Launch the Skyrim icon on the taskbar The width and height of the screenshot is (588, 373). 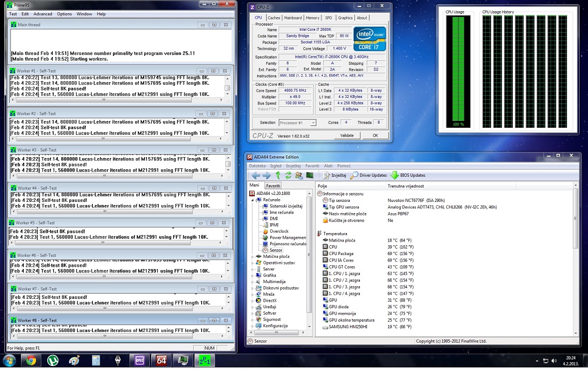tap(118, 360)
